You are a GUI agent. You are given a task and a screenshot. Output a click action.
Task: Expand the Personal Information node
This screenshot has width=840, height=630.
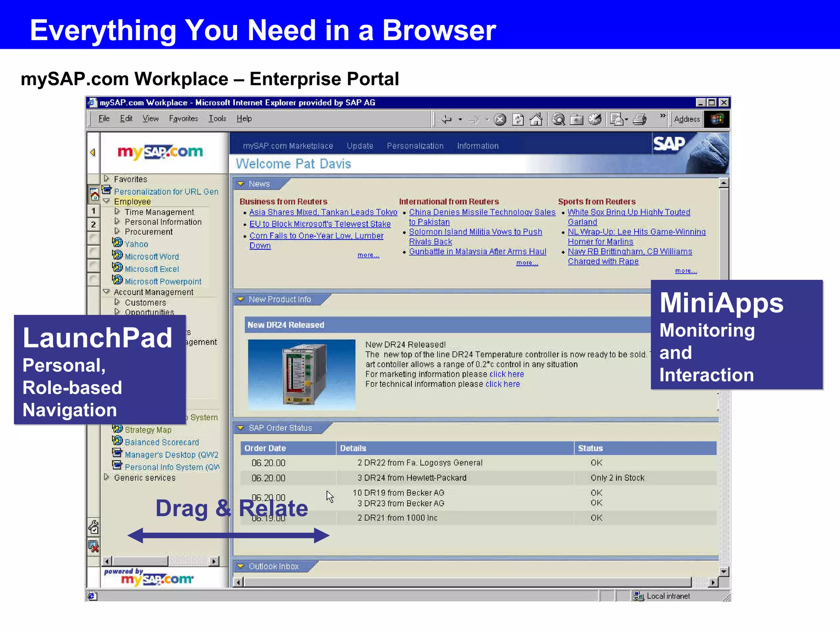click(117, 221)
